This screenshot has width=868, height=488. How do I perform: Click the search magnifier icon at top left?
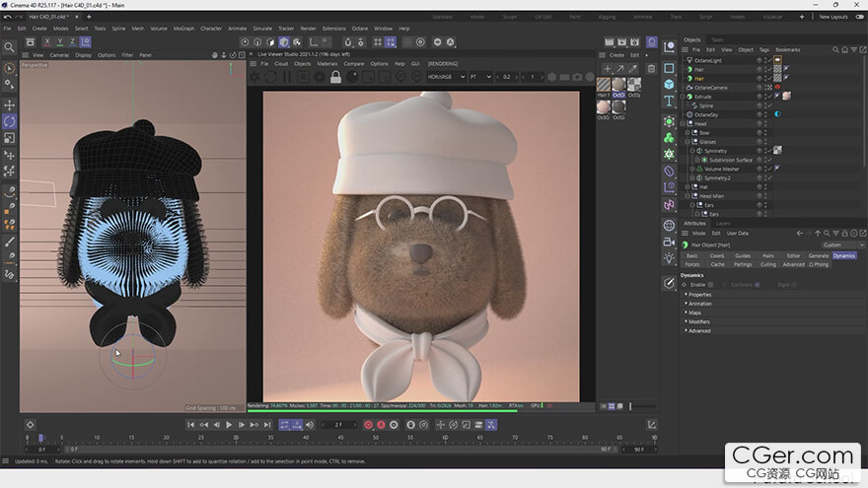[10, 47]
